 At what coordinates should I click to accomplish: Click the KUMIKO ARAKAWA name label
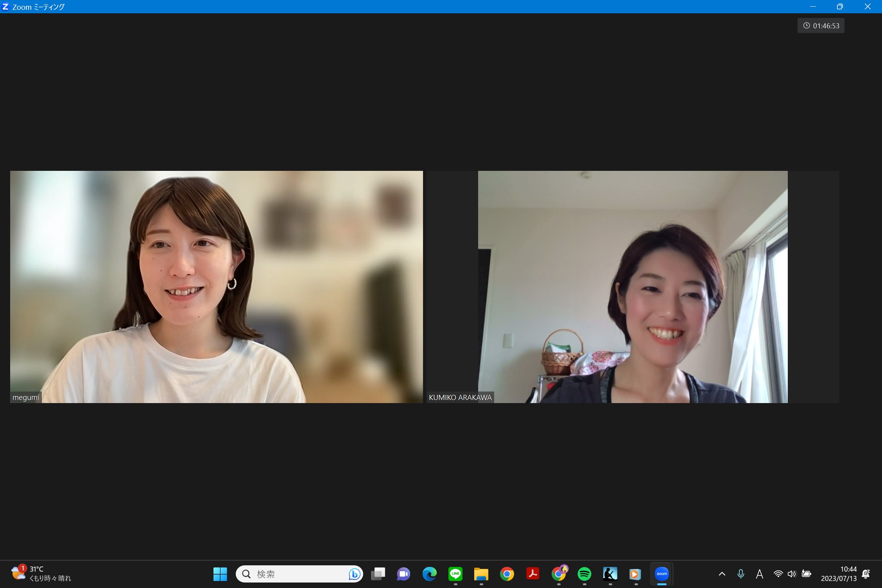[460, 398]
